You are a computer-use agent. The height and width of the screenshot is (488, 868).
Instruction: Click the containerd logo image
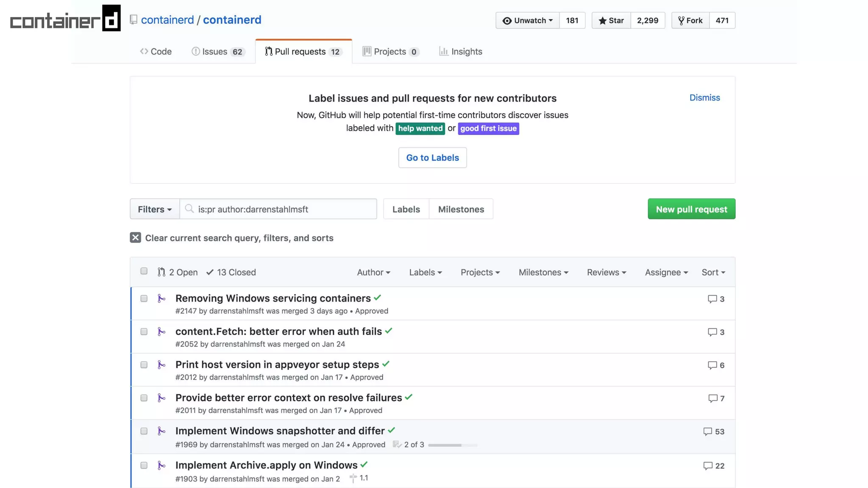tap(65, 18)
